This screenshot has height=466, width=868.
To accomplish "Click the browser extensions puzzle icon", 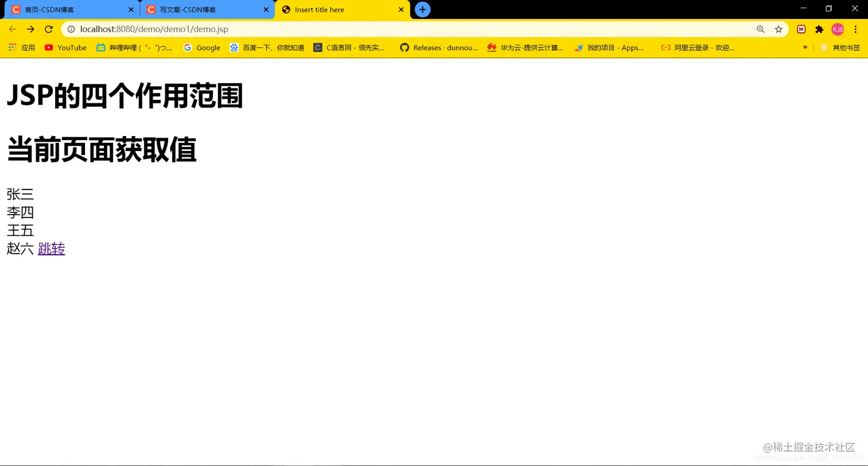I will (819, 29).
